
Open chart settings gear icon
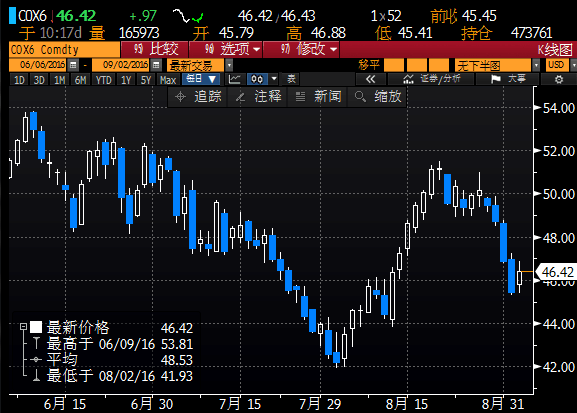point(559,79)
